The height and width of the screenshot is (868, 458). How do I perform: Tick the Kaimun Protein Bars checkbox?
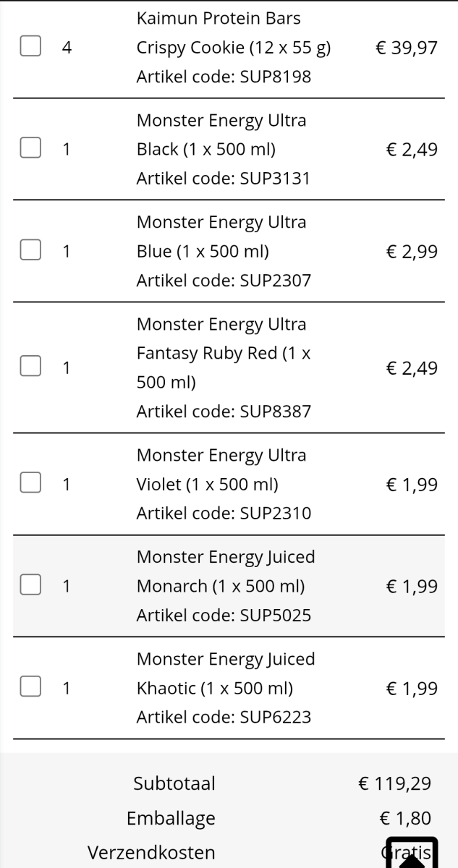pos(30,46)
